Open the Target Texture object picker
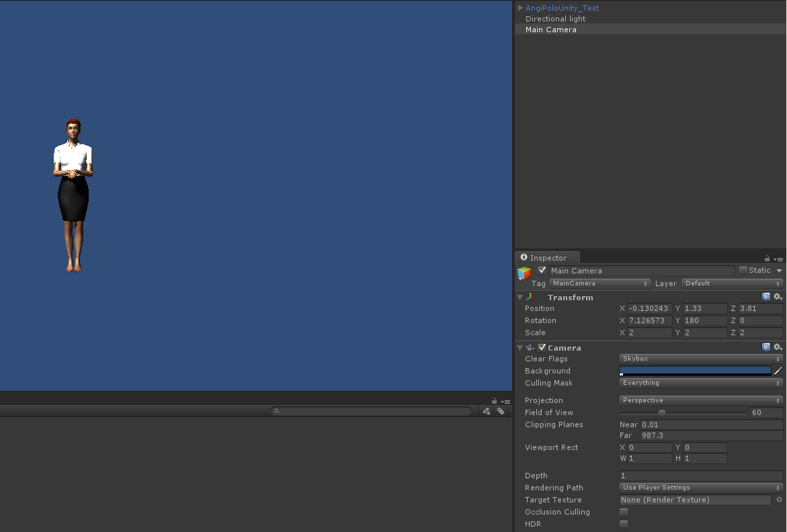The image size is (787, 532). (778, 500)
